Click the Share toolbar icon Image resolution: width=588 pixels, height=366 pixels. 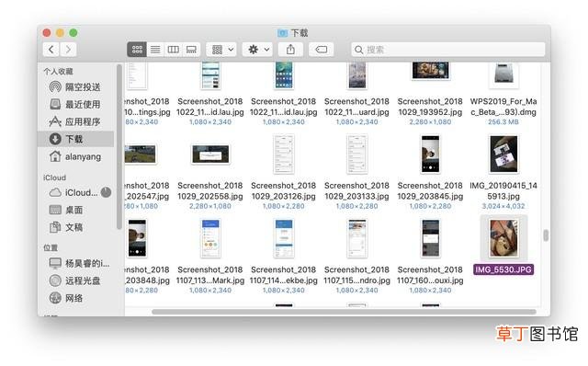(290, 49)
